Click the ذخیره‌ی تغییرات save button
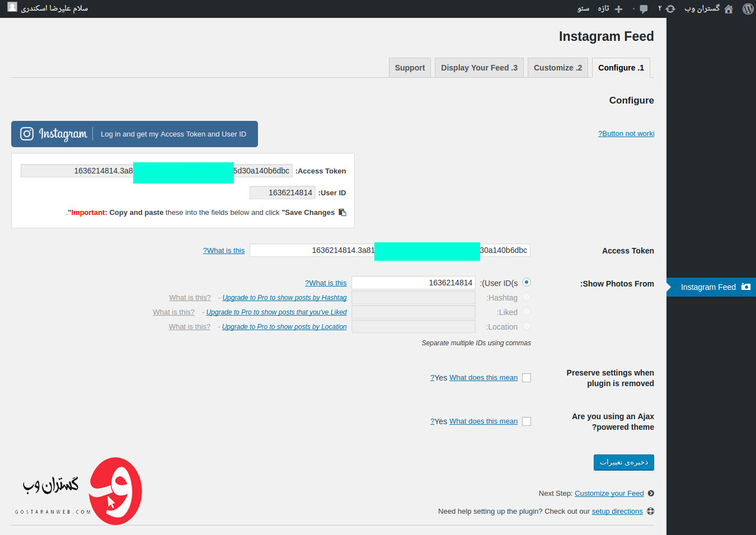The height and width of the screenshot is (535, 756). point(624,462)
